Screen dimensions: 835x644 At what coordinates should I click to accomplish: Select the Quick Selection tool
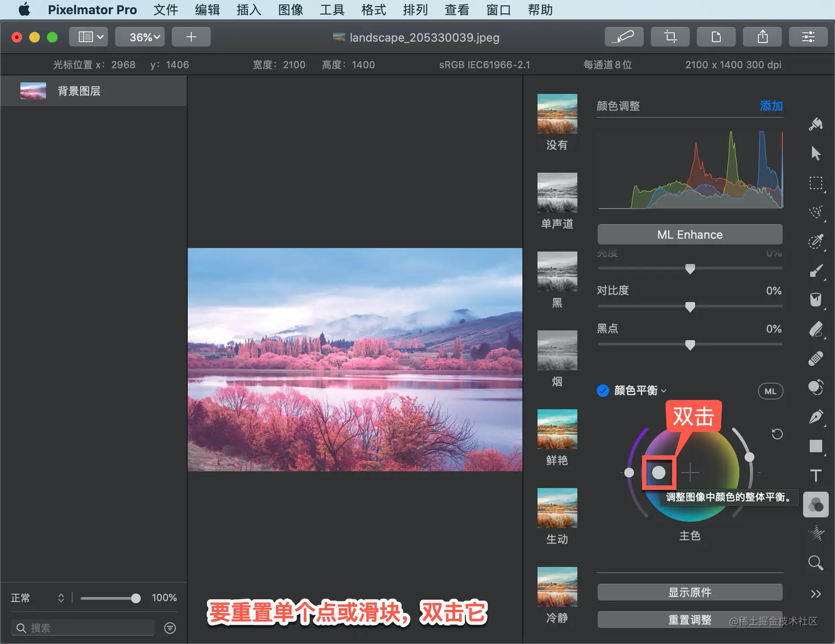[816, 241]
